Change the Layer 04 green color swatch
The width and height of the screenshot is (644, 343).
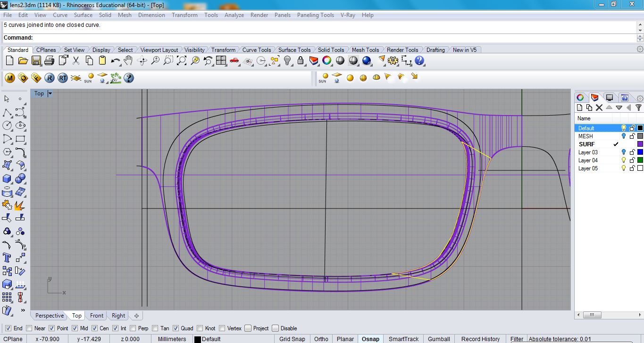[640, 160]
